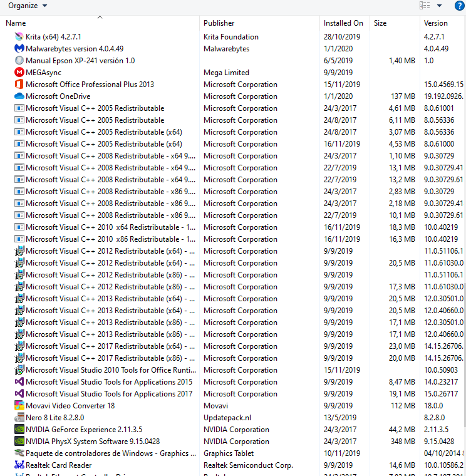Sort by Size column header
The width and height of the screenshot is (466, 476).
tap(380, 23)
